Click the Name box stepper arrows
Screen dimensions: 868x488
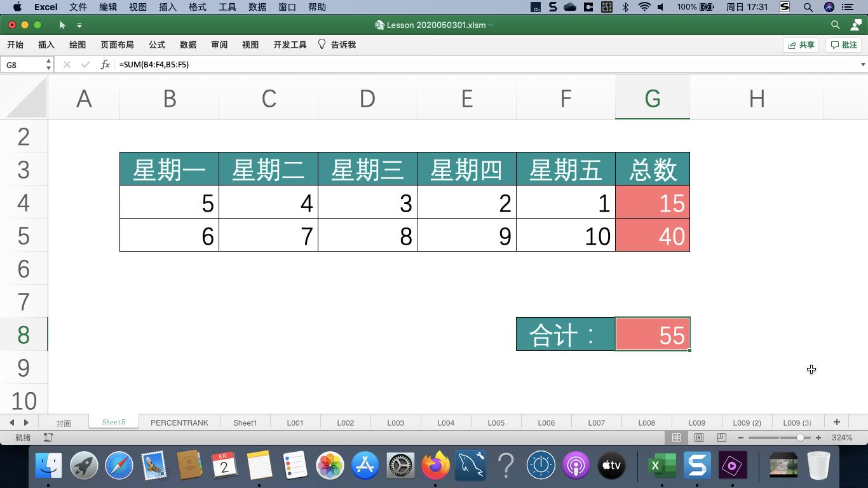[48, 64]
